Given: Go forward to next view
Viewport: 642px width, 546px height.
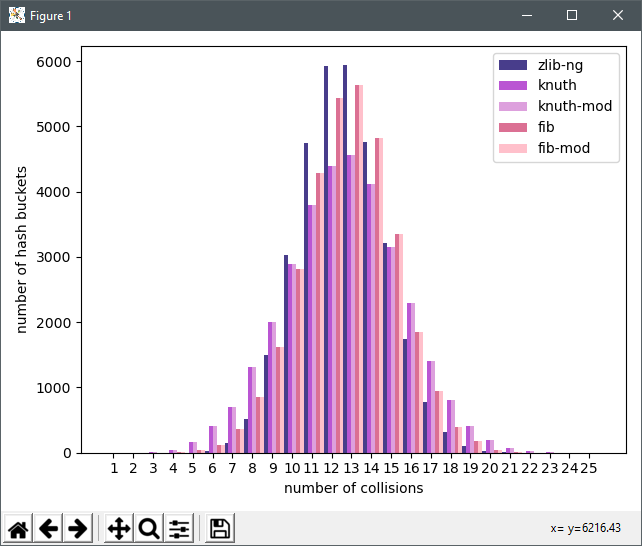Looking at the screenshot, I should [78, 528].
